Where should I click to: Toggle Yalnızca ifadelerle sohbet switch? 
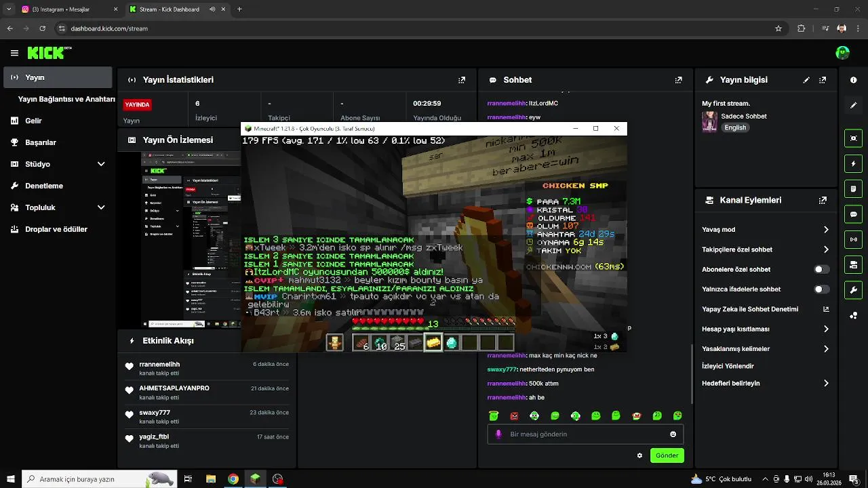(821, 289)
